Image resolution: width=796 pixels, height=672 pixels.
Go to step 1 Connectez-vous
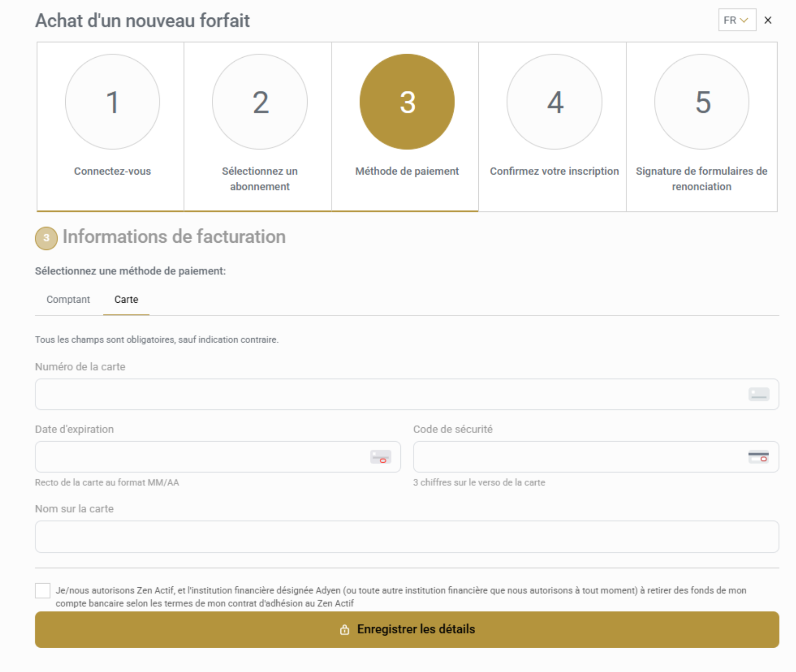pos(111,127)
